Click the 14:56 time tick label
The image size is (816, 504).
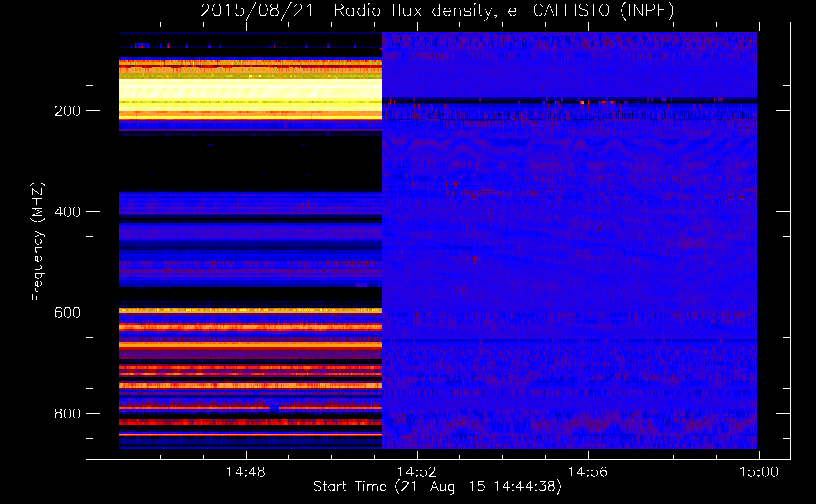tap(588, 472)
